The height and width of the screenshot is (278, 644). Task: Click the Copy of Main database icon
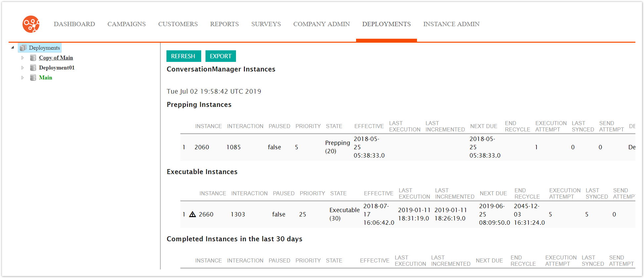tap(33, 58)
